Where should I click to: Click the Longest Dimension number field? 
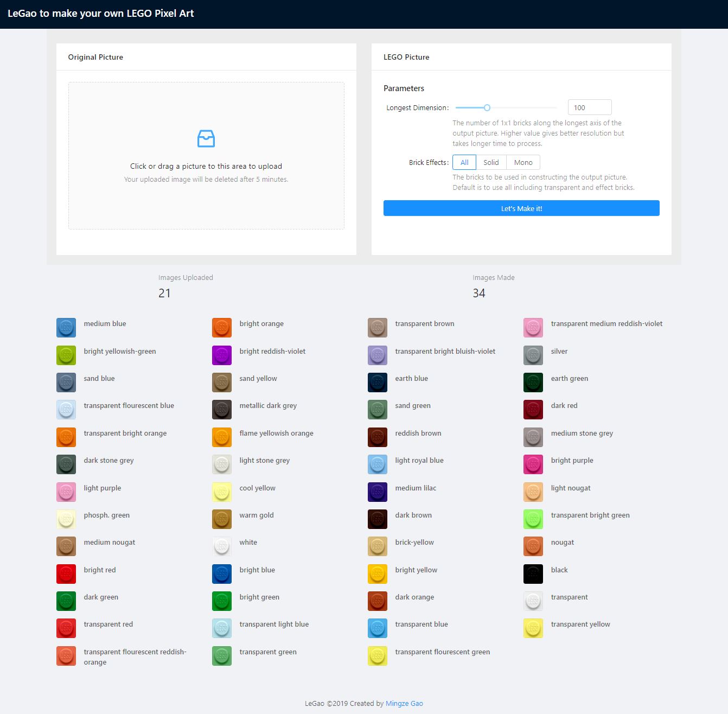pos(589,107)
